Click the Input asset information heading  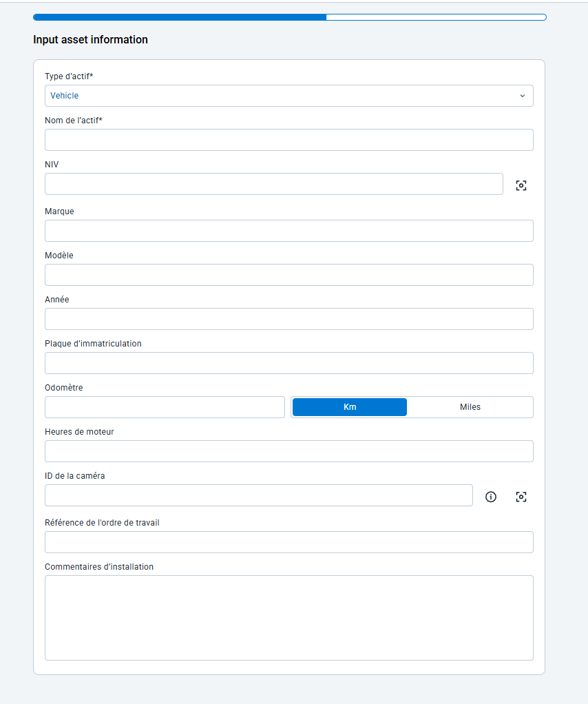click(90, 40)
